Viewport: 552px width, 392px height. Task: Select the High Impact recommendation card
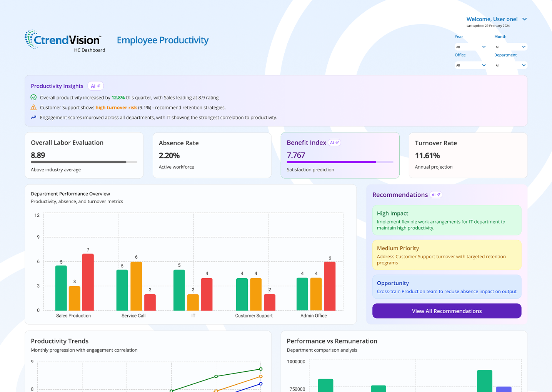pos(447,220)
